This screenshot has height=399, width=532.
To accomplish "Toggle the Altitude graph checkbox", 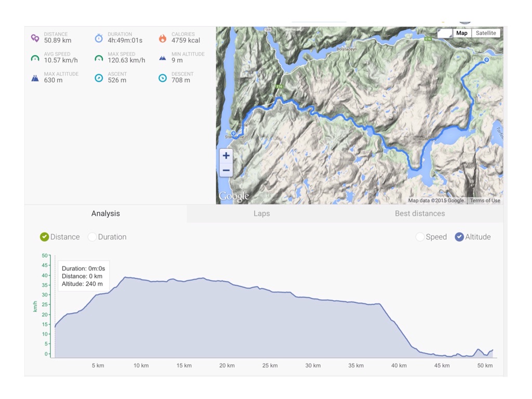I will (x=459, y=237).
